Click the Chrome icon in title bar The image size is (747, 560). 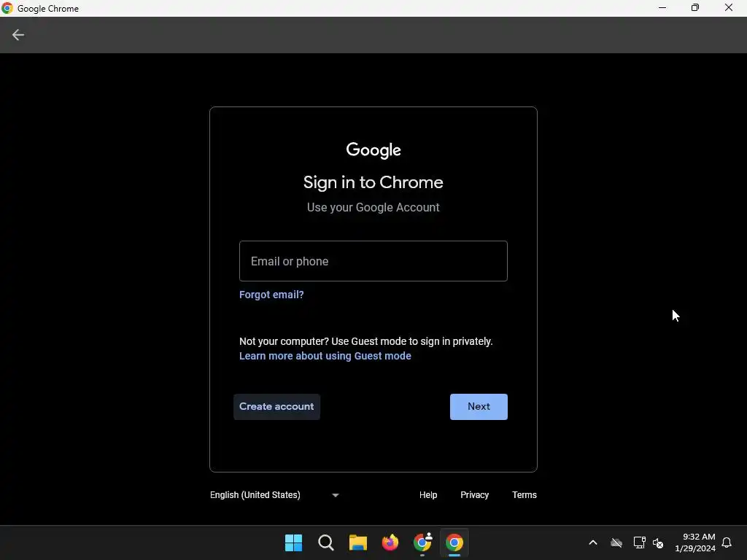pyautogui.click(x=7, y=8)
